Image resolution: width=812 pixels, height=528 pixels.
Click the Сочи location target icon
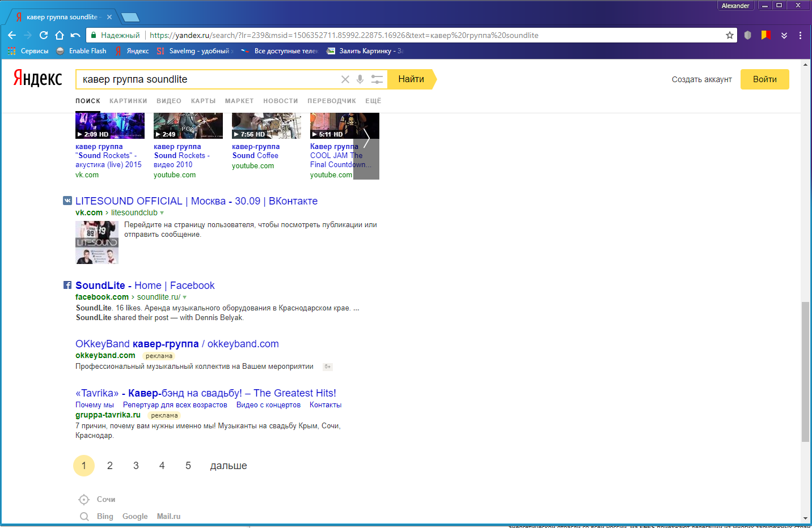click(84, 499)
